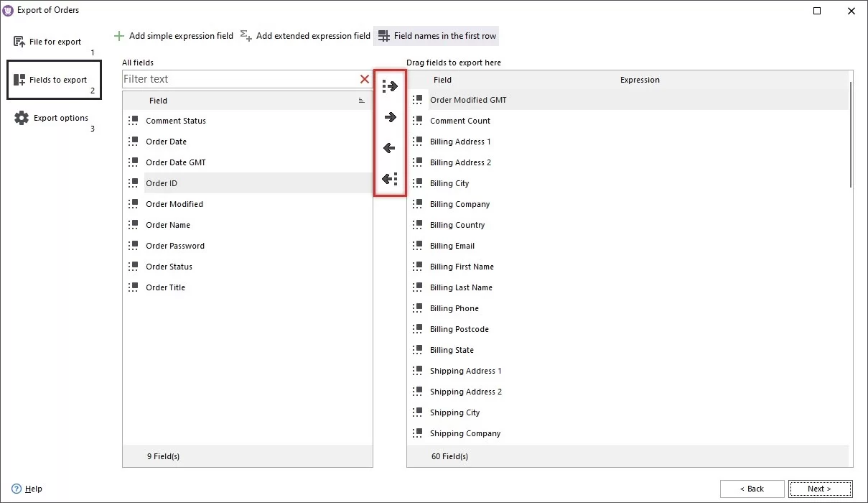Select Billing City in the export list
Image resolution: width=868 pixels, height=503 pixels.
tap(450, 183)
